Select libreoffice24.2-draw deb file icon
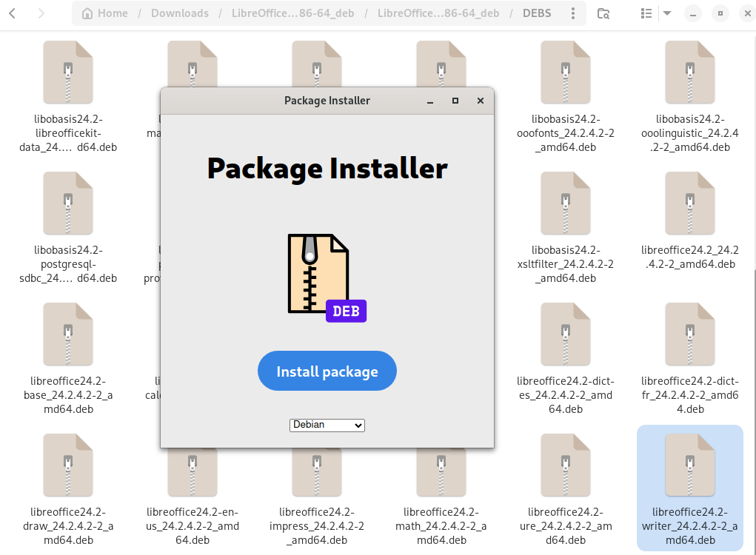This screenshot has width=756, height=555. (68, 465)
